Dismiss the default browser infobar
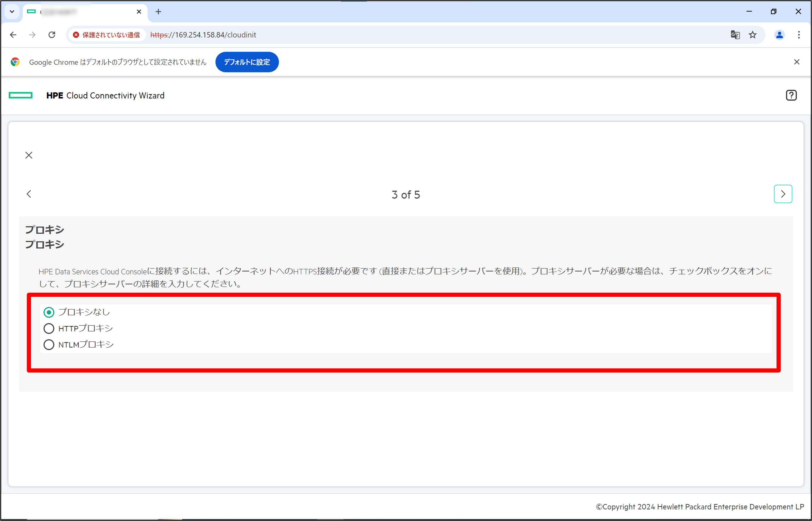812x521 pixels. point(797,62)
